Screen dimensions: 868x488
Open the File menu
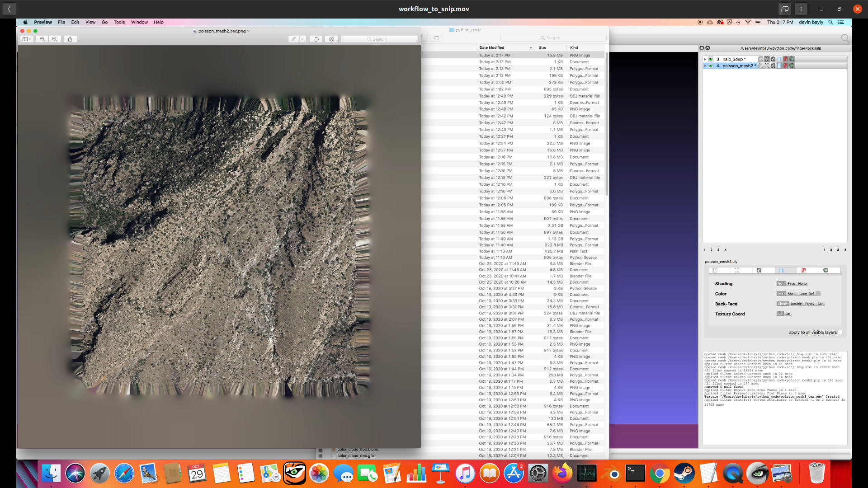point(61,22)
